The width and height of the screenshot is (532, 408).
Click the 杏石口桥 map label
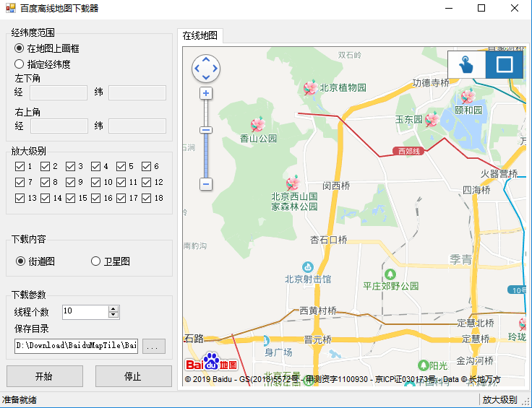pos(328,240)
